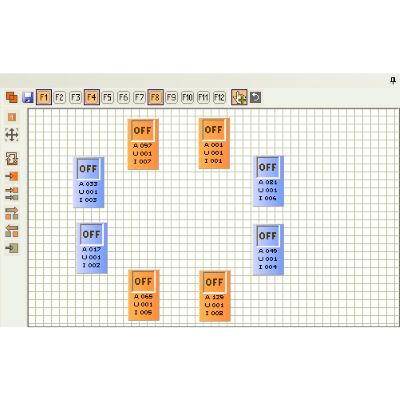Click the orange stacked layers icon
400x400 pixels.
coord(12,97)
